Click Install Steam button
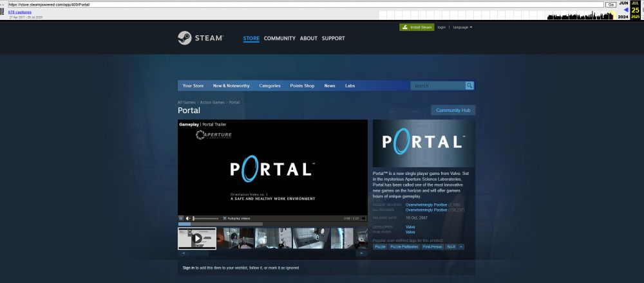 click(417, 27)
